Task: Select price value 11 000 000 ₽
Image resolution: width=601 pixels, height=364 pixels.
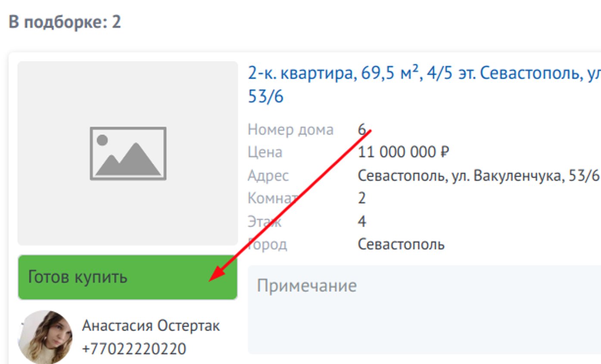Action: tap(404, 152)
